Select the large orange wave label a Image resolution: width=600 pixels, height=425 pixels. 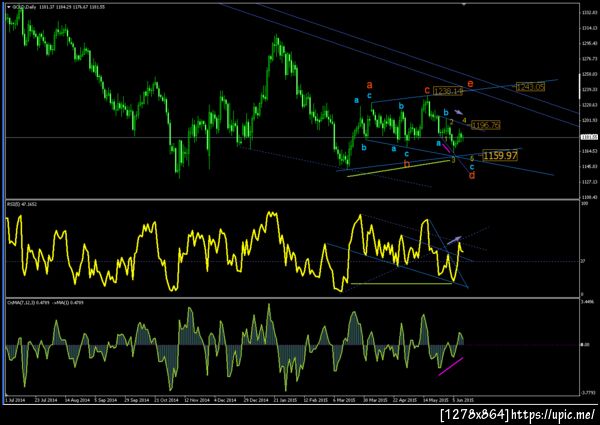[x=369, y=85]
